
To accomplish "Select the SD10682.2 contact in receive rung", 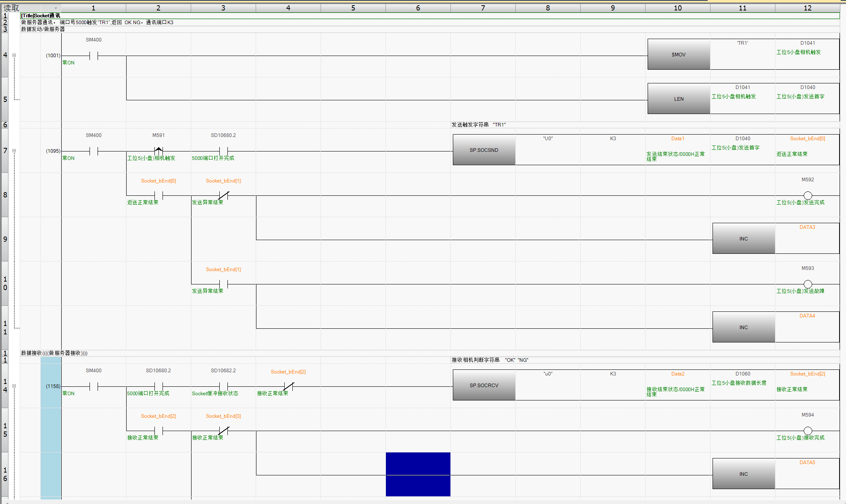I will pos(223,386).
